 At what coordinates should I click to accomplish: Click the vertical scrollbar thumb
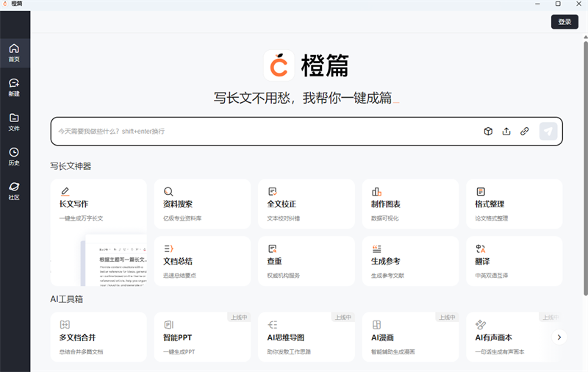pyautogui.click(x=585, y=168)
